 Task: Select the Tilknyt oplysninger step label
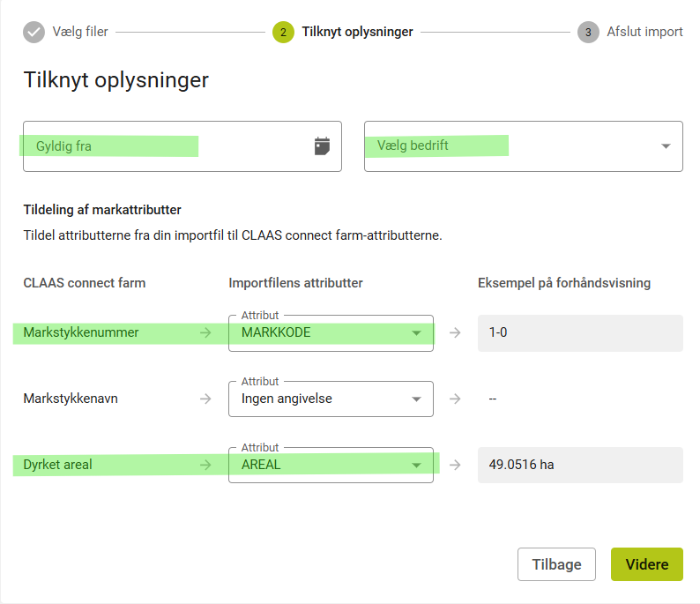pos(357,33)
